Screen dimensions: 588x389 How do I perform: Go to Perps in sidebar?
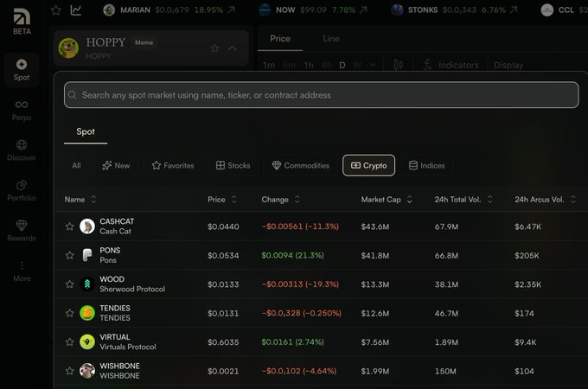pyautogui.click(x=22, y=111)
